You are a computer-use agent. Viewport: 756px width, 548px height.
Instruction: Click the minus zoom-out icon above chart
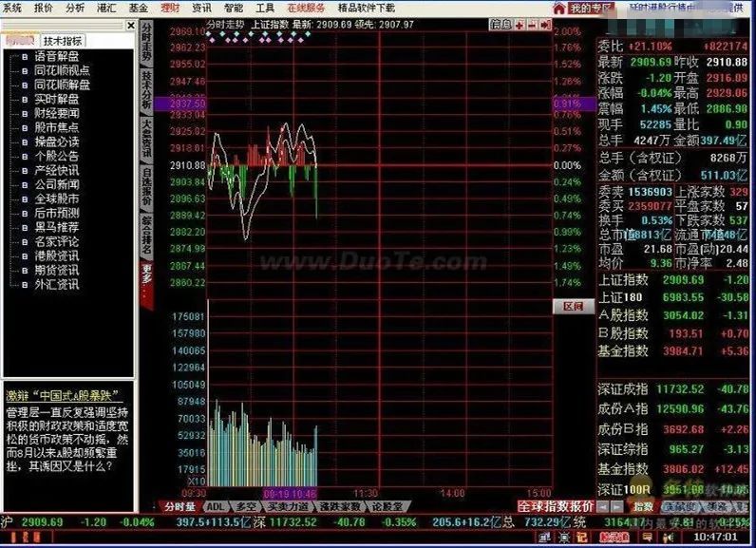(532, 25)
